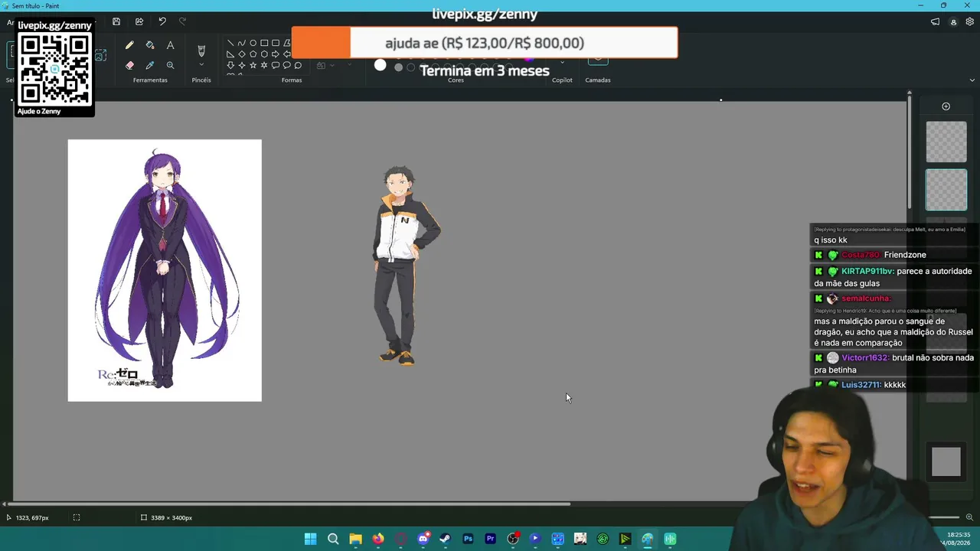Click the vertical canvas scrollbar
Image resolution: width=980 pixels, height=551 pixels.
pyautogui.click(x=909, y=151)
